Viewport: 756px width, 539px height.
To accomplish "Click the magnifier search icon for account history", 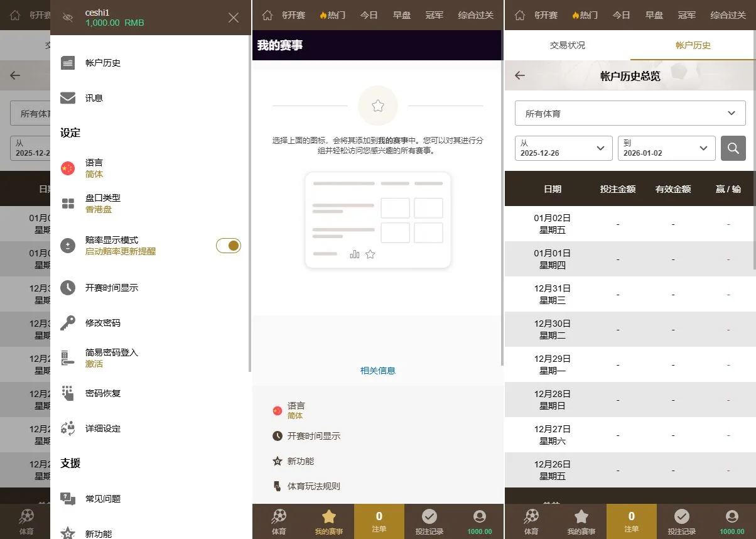I will click(x=733, y=148).
